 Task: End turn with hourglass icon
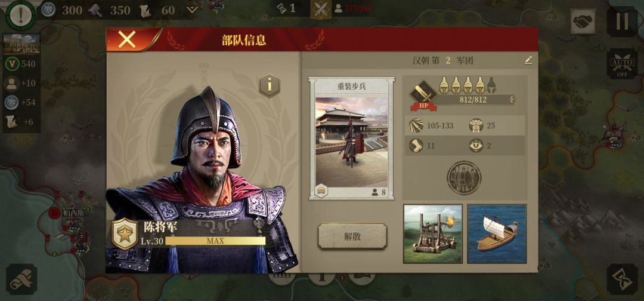click(x=622, y=279)
